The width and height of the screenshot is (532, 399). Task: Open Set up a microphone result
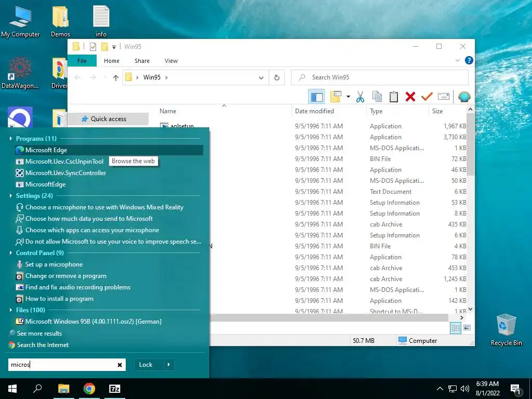pos(49,264)
